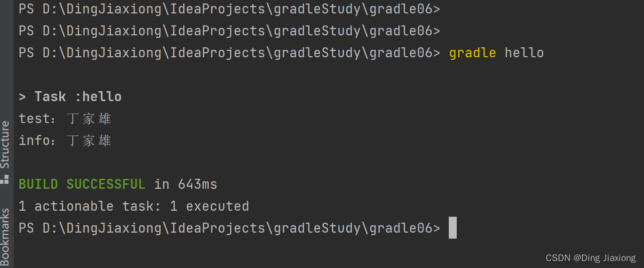Click the "CSDN @Ding Jiaxiong" watermark

pyautogui.click(x=591, y=258)
